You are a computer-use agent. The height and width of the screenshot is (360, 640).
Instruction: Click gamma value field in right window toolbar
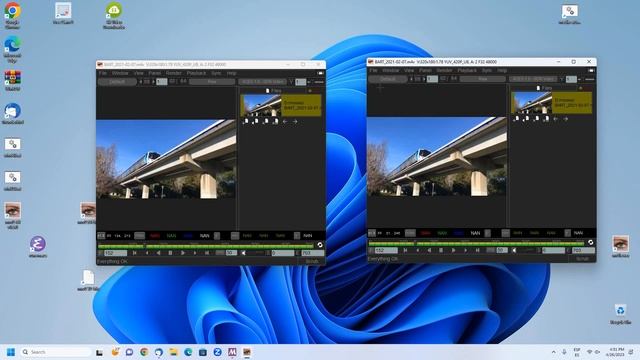coord(571,79)
